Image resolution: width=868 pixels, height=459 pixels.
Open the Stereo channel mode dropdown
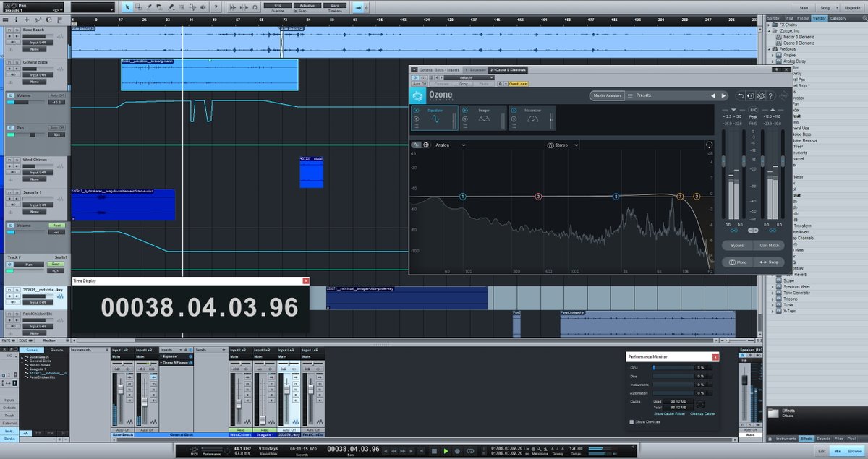pyautogui.click(x=562, y=145)
